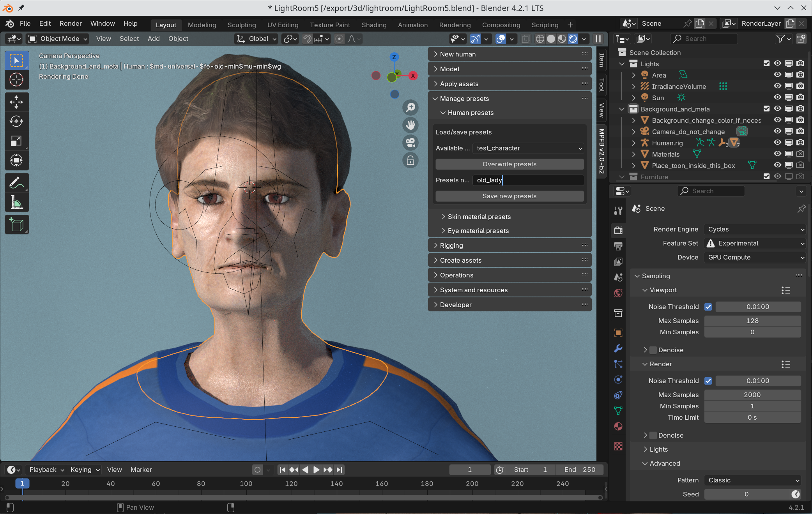This screenshot has height=514, width=812.
Task: Open the Texture properties tab
Action: [618, 446]
